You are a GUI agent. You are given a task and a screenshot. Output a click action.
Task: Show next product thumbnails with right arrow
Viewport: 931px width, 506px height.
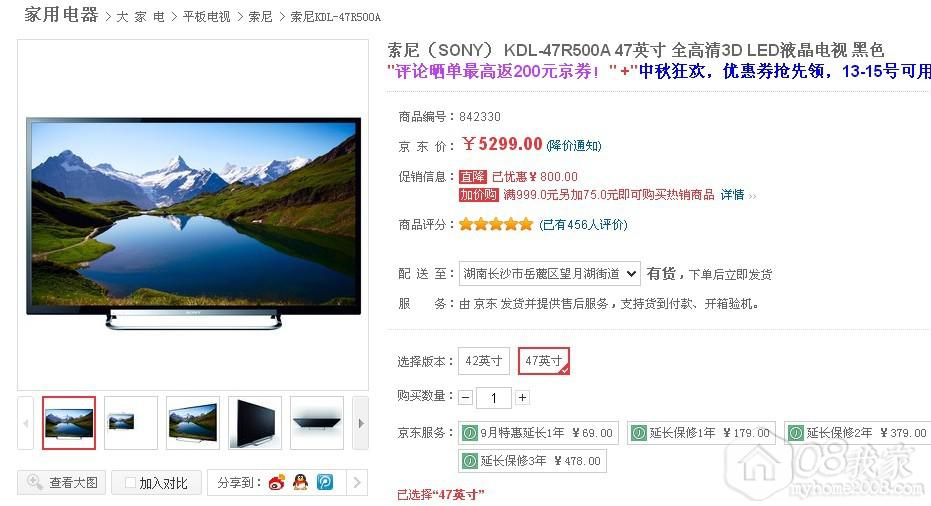tap(360, 423)
